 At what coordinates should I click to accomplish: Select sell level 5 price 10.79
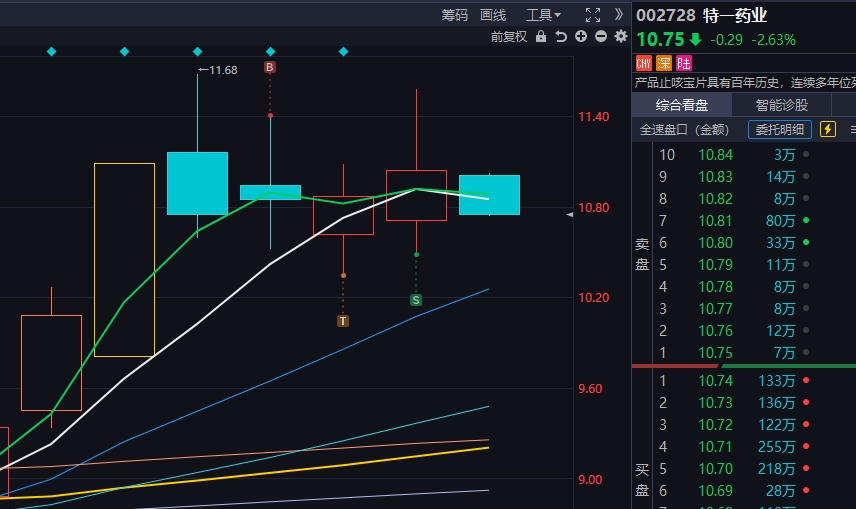click(716, 265)
